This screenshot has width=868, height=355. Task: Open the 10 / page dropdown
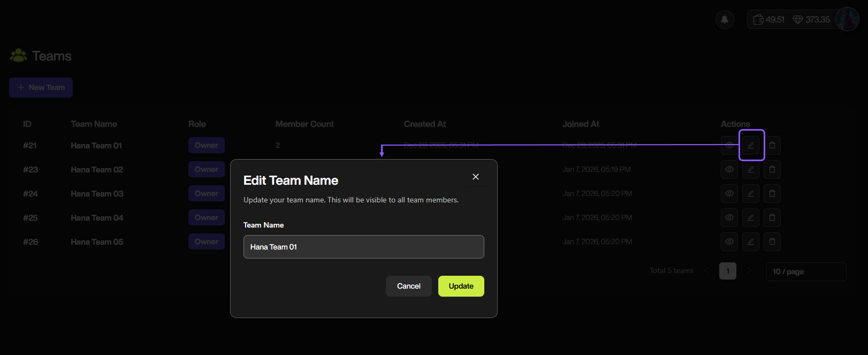pyautogui.click(x=806, y=271)
